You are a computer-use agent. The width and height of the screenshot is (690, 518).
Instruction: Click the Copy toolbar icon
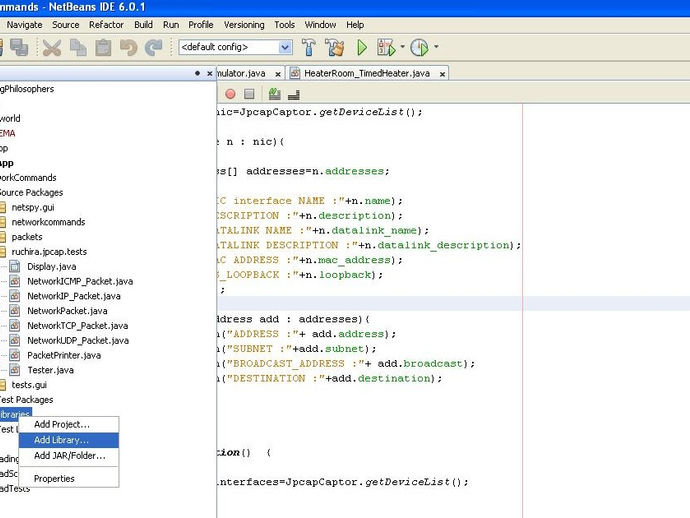tap(78, 47)
